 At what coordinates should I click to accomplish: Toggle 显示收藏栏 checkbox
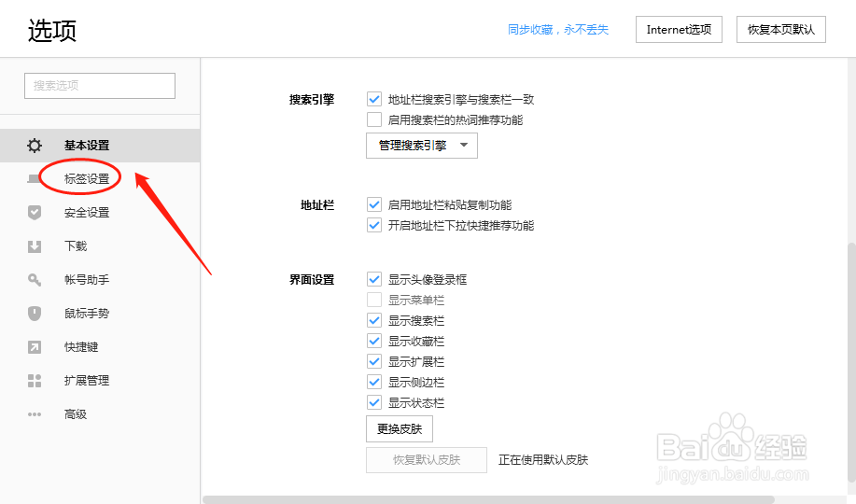pos(374,342)
